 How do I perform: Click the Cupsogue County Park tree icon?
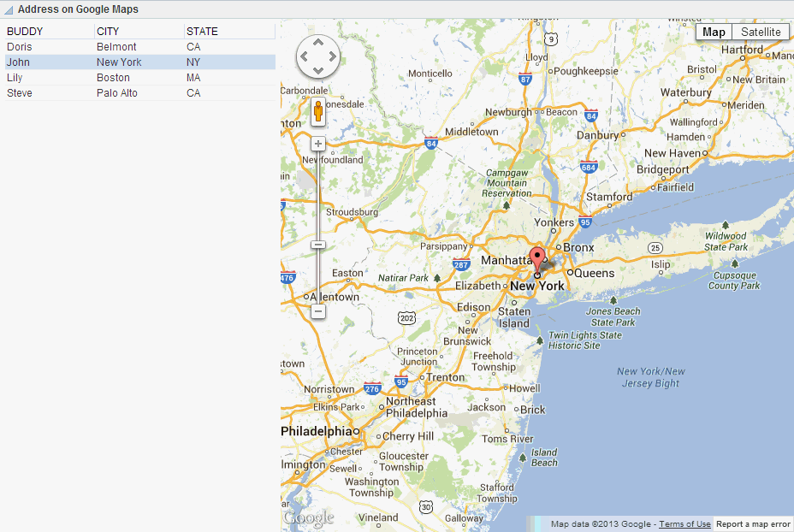[x=735, y=263]
